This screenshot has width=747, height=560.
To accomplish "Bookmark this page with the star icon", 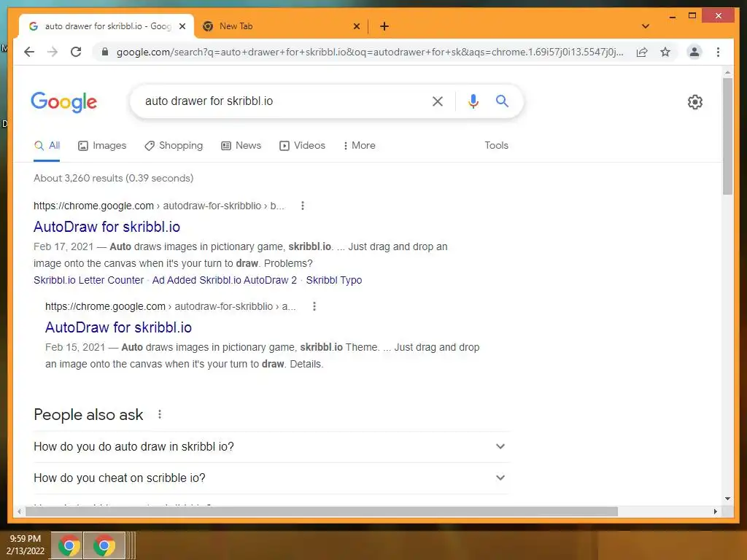I will (x=665, y=52).
